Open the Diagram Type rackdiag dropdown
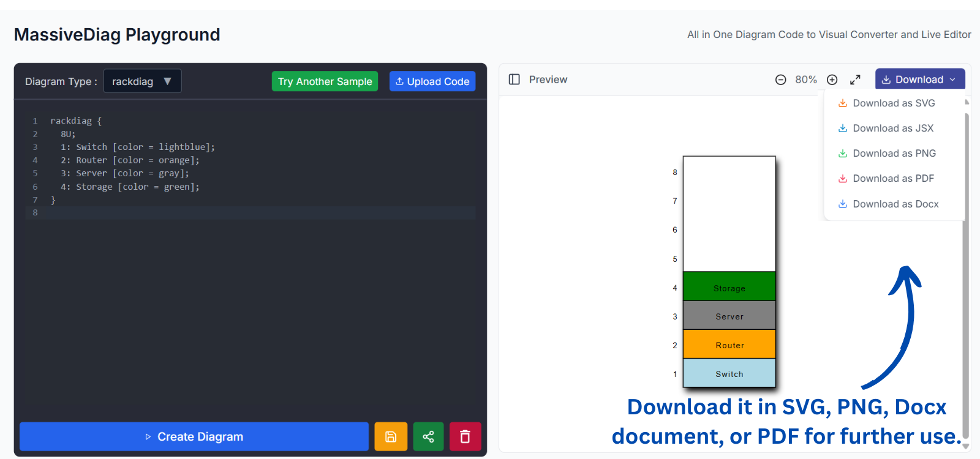Screen dimensions: 980x459 click(x=142, y=81)
